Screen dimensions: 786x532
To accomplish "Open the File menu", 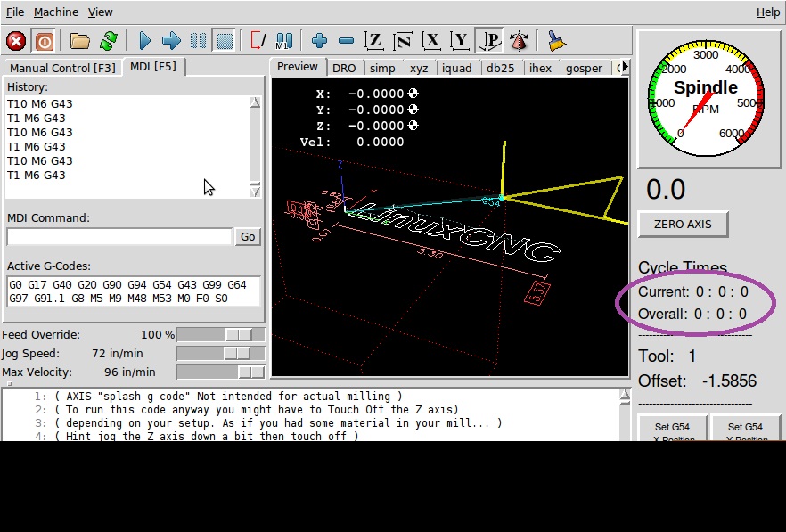I will pos(14,12).
